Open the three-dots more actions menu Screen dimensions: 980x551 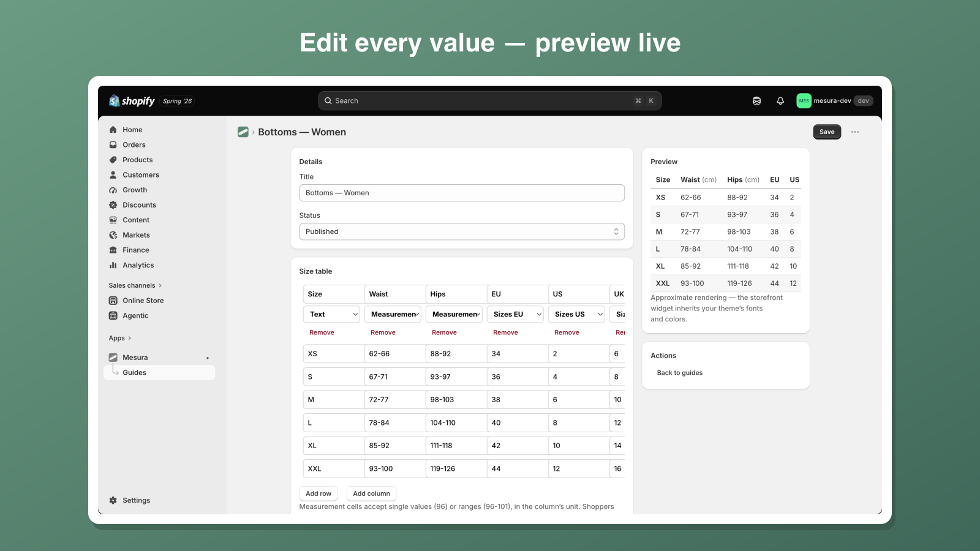click(855, 132)
